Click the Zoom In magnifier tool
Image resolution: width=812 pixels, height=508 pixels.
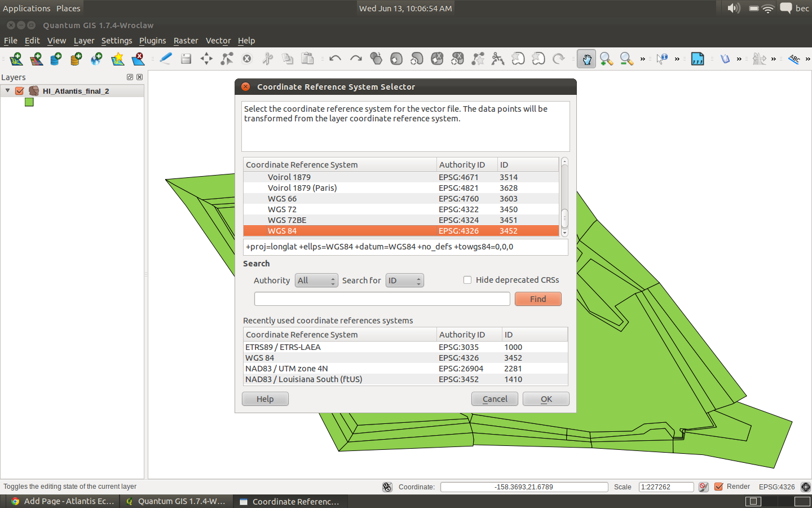coord(606,59)
